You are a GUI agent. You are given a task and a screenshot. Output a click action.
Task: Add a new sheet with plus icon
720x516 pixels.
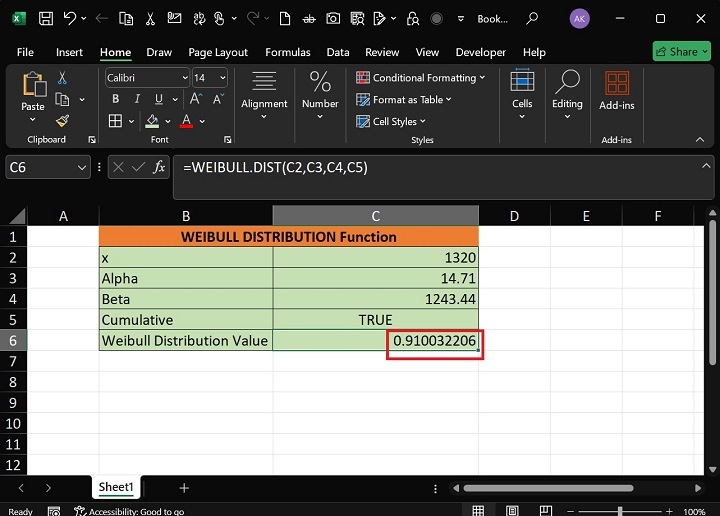(x=184, y=487)
